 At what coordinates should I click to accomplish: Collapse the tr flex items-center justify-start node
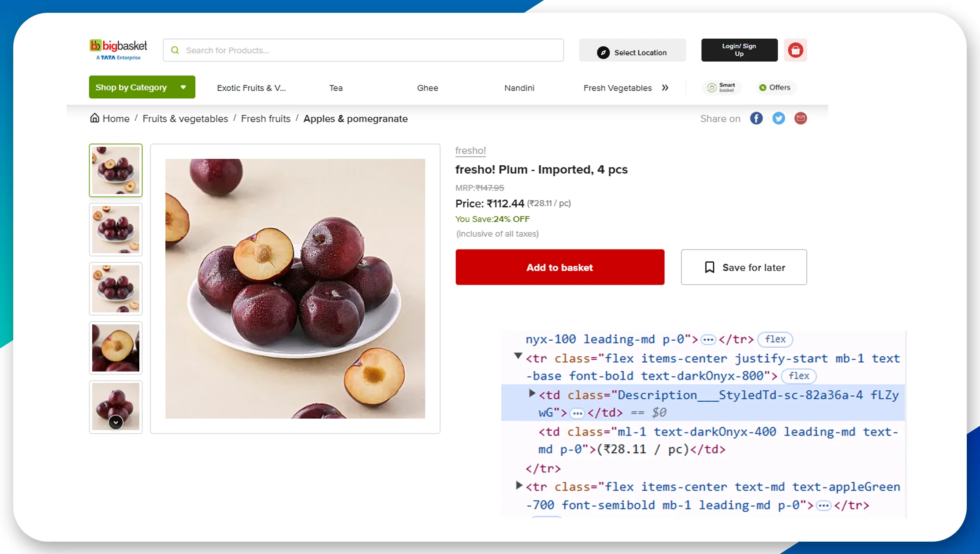click(x=518, y=356)
